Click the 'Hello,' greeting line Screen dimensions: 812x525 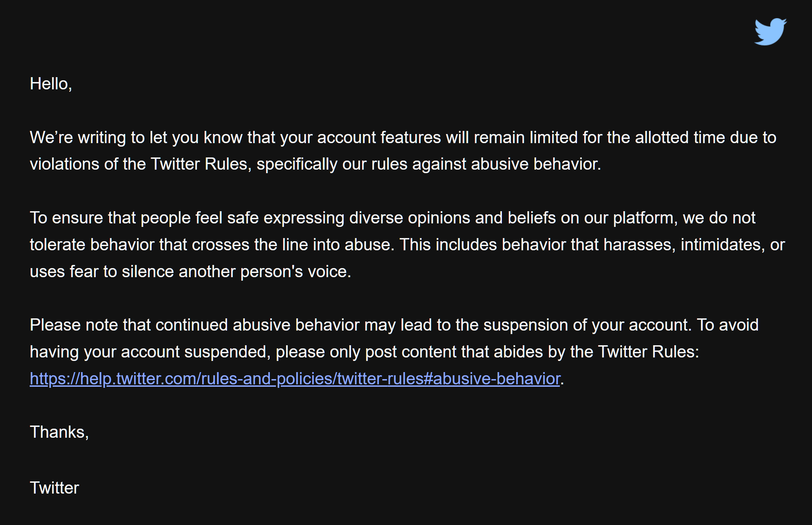51,84
